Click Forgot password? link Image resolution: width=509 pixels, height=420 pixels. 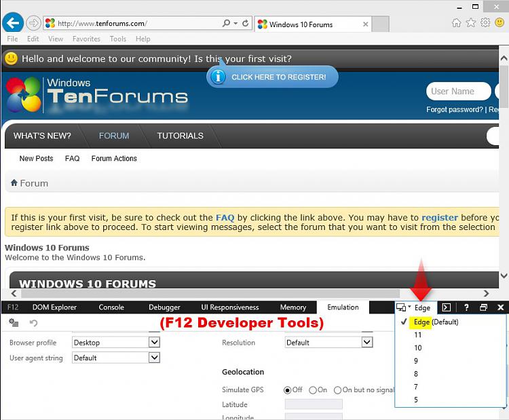455,110
